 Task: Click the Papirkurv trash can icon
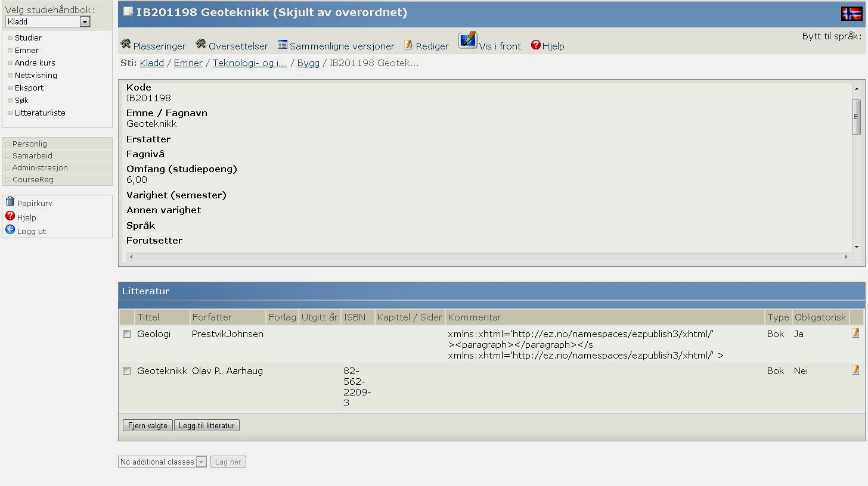pyautogui.click(x=10, y=202)
